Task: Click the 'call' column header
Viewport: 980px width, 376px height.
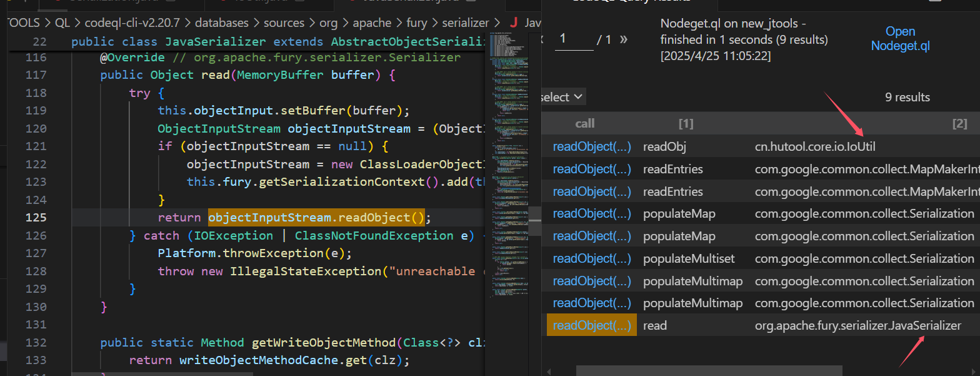Action: pyautogui.click(x=585, y=123)
